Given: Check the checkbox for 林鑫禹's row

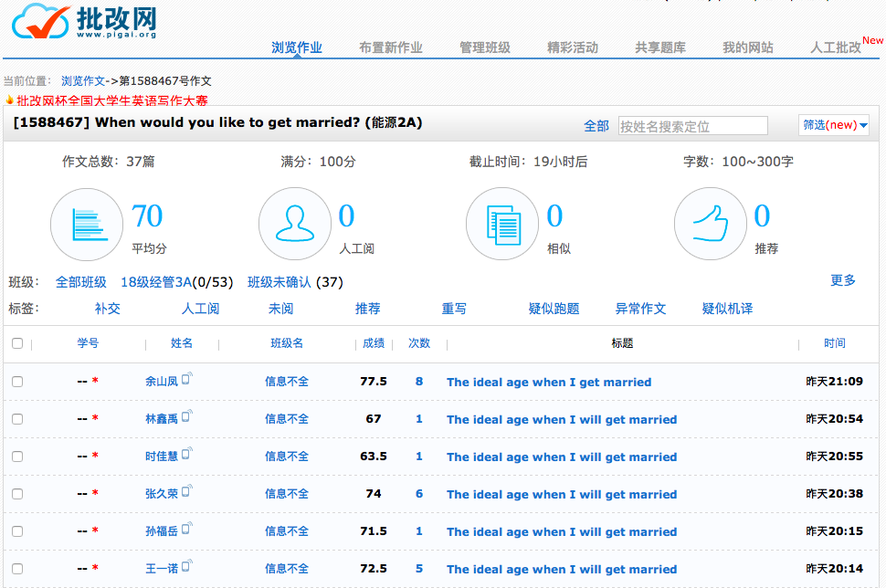Looking at the screenshot, I should click(17, 419).
